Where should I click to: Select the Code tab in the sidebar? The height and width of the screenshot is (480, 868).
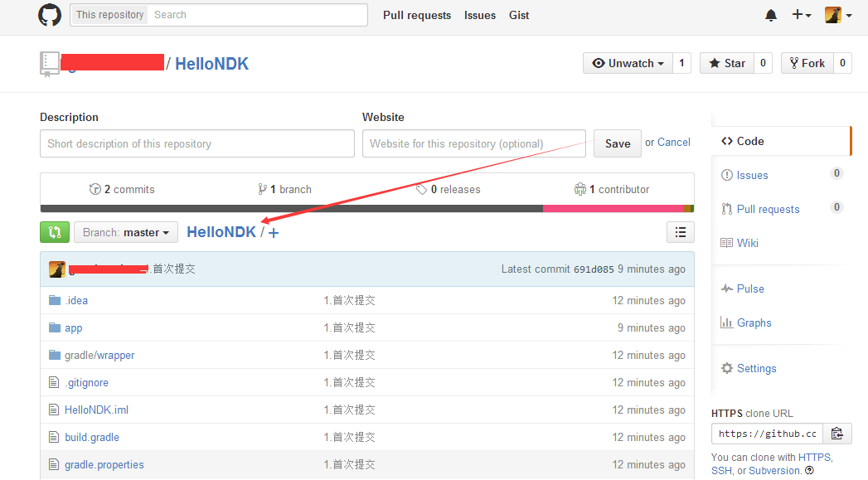[780, 141]
